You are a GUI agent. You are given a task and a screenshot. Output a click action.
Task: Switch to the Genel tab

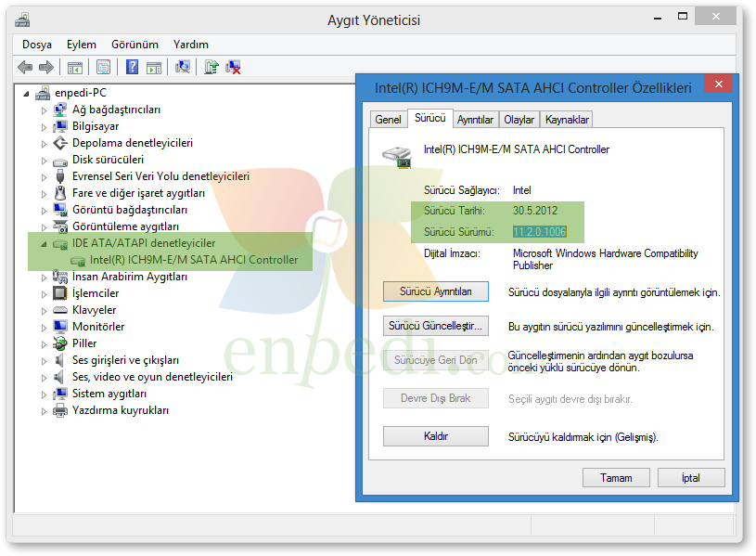388,120
